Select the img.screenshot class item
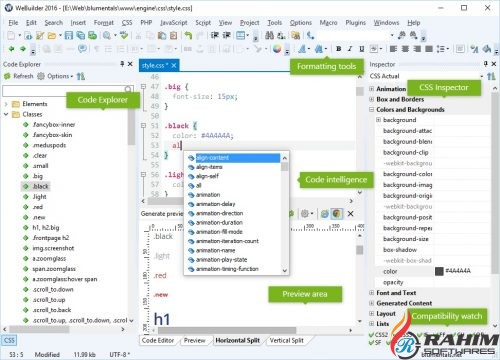Screen dimensions: 500x360 [53, 248]
